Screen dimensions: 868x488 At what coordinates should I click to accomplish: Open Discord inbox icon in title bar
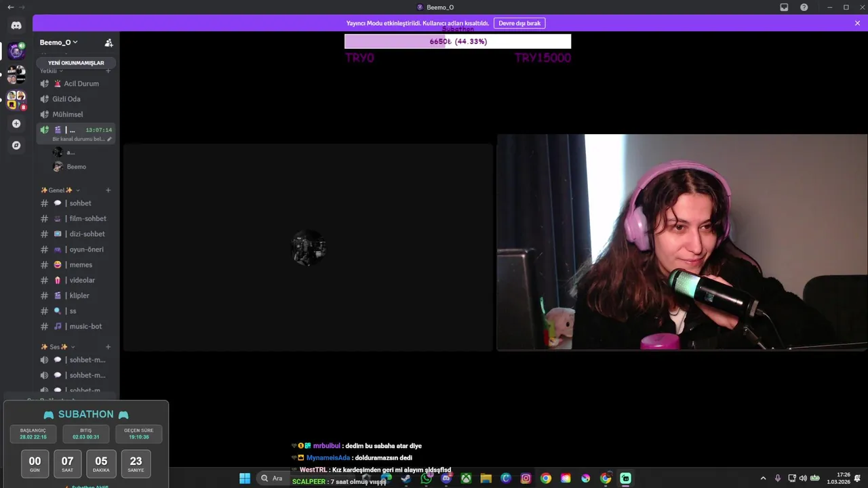pyautogui.click(x=784, y=7)
